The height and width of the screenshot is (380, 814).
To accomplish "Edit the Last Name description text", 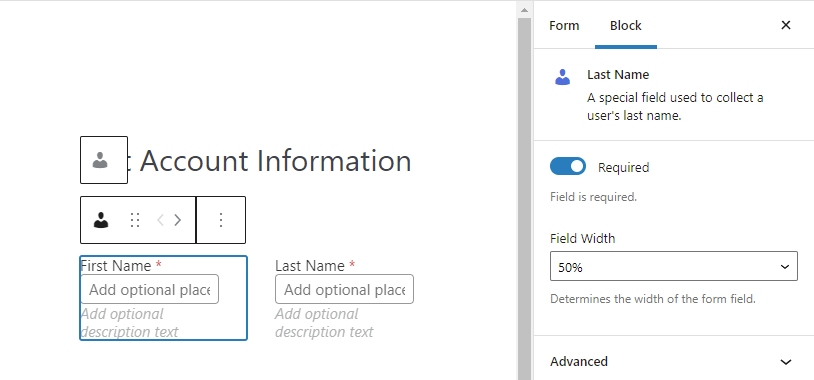I will click(x=324, y=323).
